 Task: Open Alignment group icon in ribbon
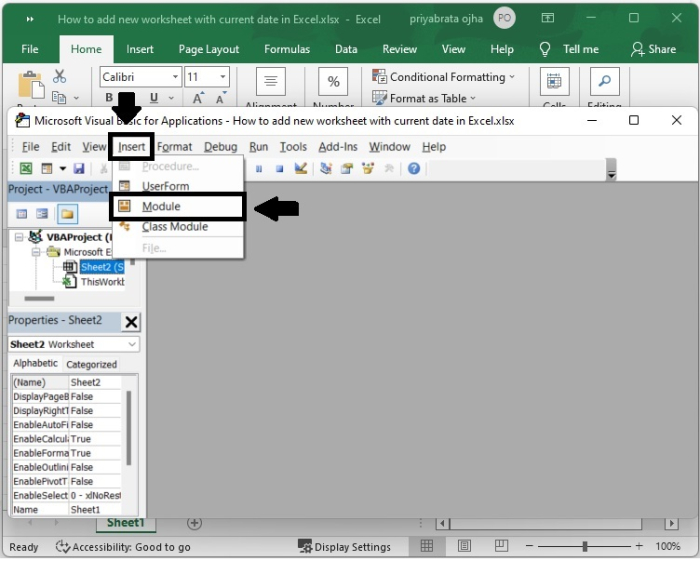click(271, 81)
